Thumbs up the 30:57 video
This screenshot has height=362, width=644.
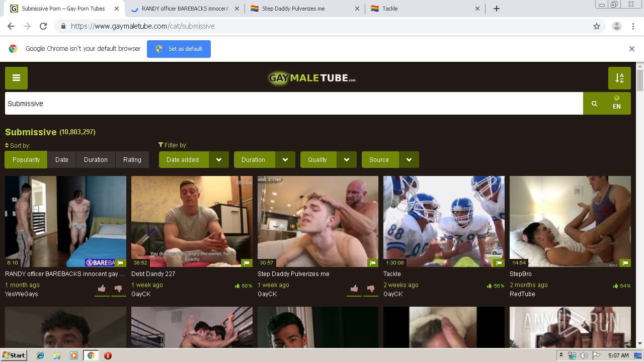click(x=354, y=289)
